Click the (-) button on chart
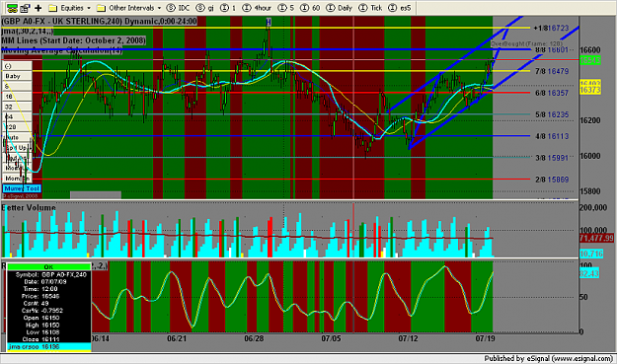Image resolution: width=617 pixels, height=364 pixels. [x=17, y=66]
